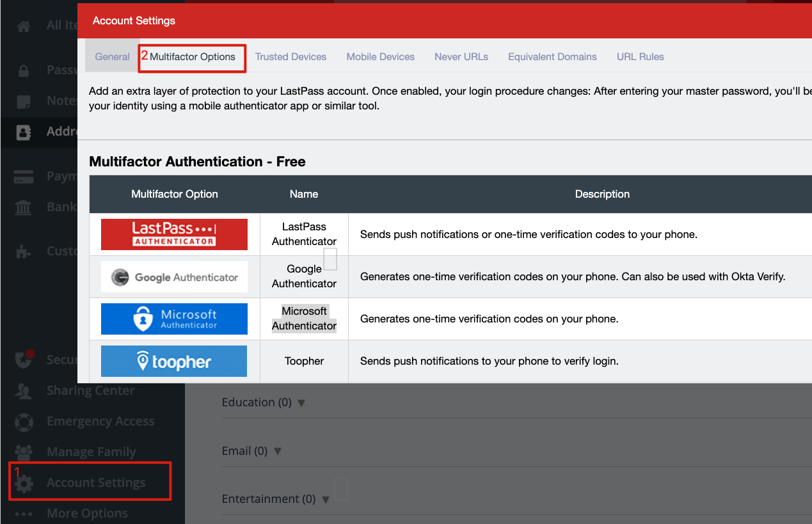Click the Bank Accounts building icon
This screenshot has width=812, height=524.
[24, 207]
